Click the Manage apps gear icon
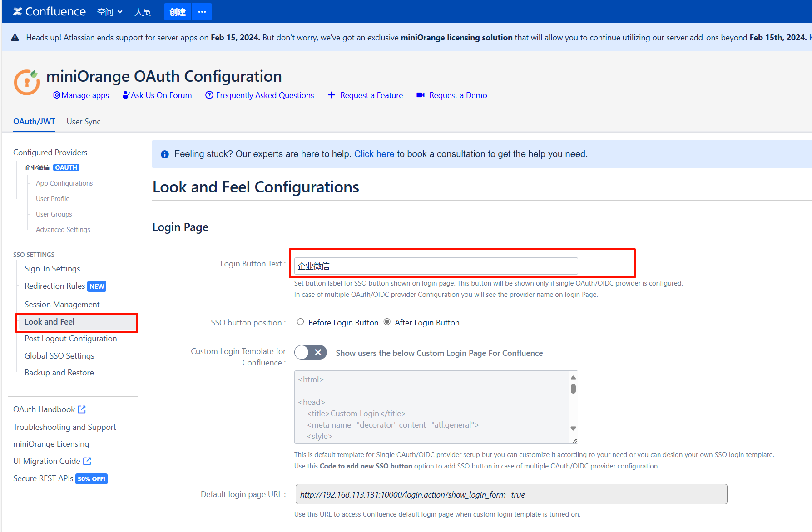Image resolution: width=812 pixels, height=532 pixels. [57, 95]
